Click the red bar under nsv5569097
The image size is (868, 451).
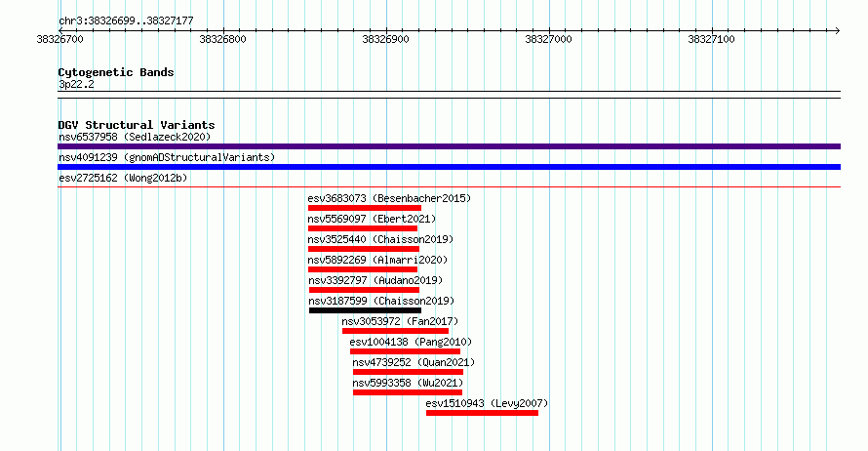[x=363, y=228]
